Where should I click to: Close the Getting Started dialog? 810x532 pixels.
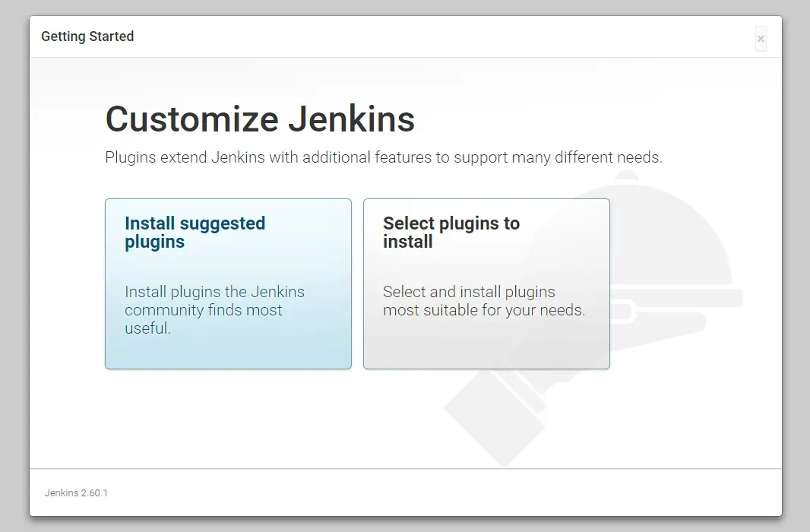coord(761,39)
